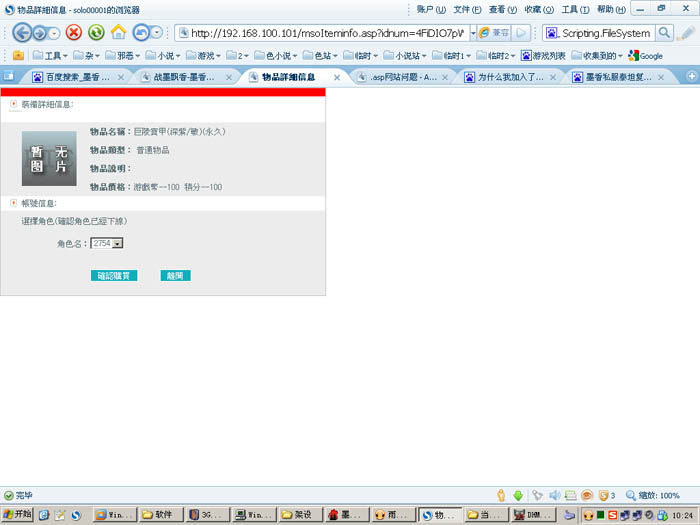Click the magnifier search icon
Image resolution: width=700 pixels, height=525 pixels.
[664, 32]
